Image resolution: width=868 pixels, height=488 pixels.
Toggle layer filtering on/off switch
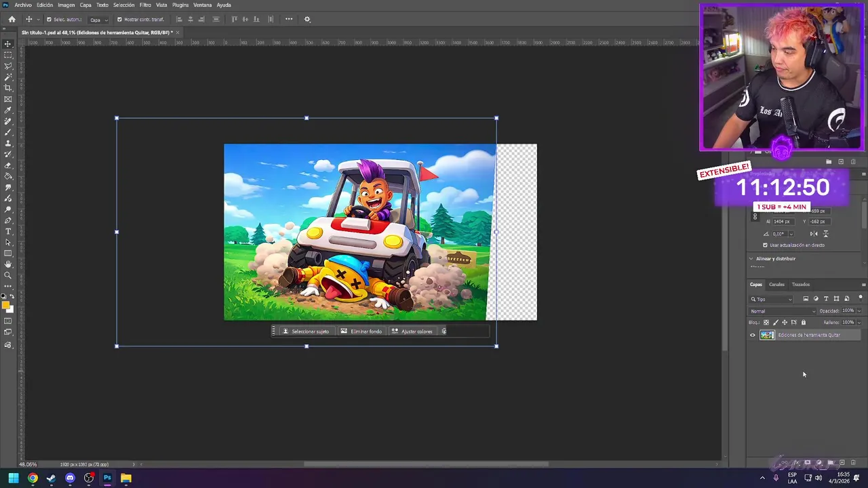[x=861, y=298]
